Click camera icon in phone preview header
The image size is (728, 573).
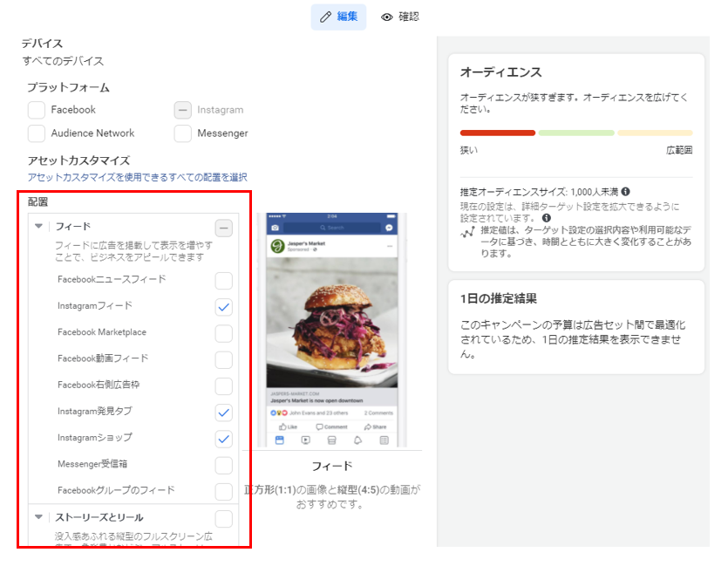click(x=275, y=227)
